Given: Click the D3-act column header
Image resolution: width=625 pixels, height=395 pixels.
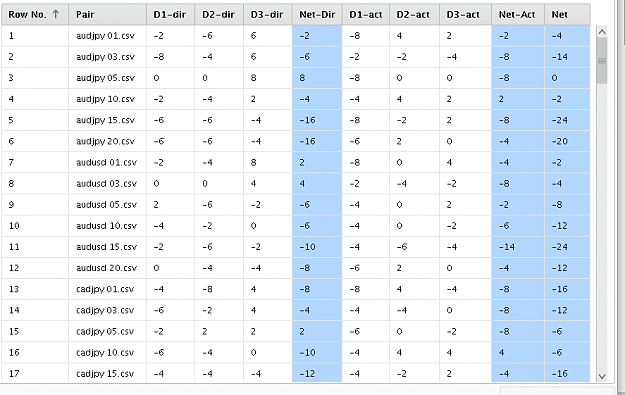Looking at the screenshot, I should [x=465, y=14].
